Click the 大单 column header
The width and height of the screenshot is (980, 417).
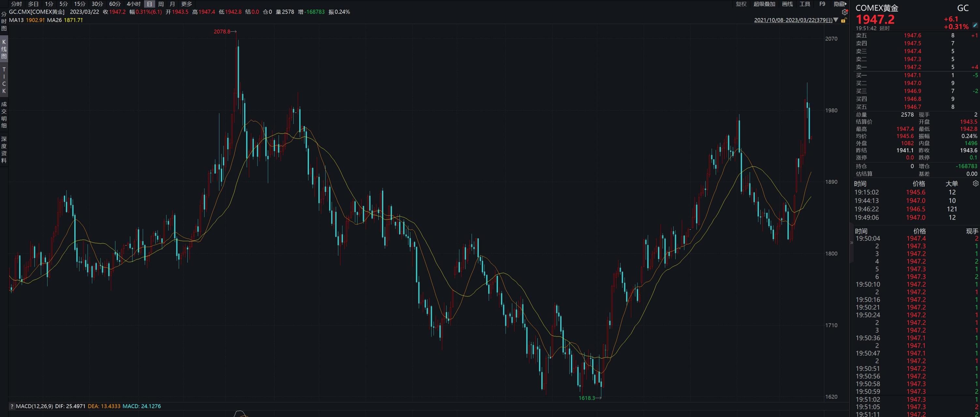952,184
